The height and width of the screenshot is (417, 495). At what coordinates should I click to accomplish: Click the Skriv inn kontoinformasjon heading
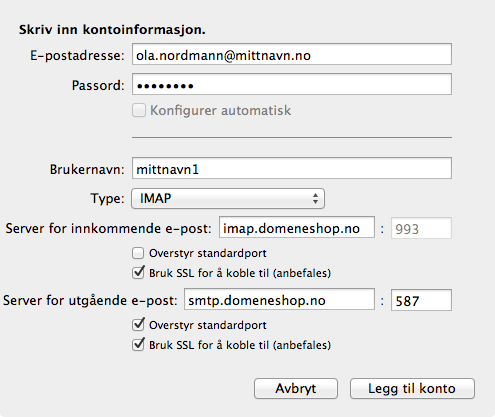[112, 30]
